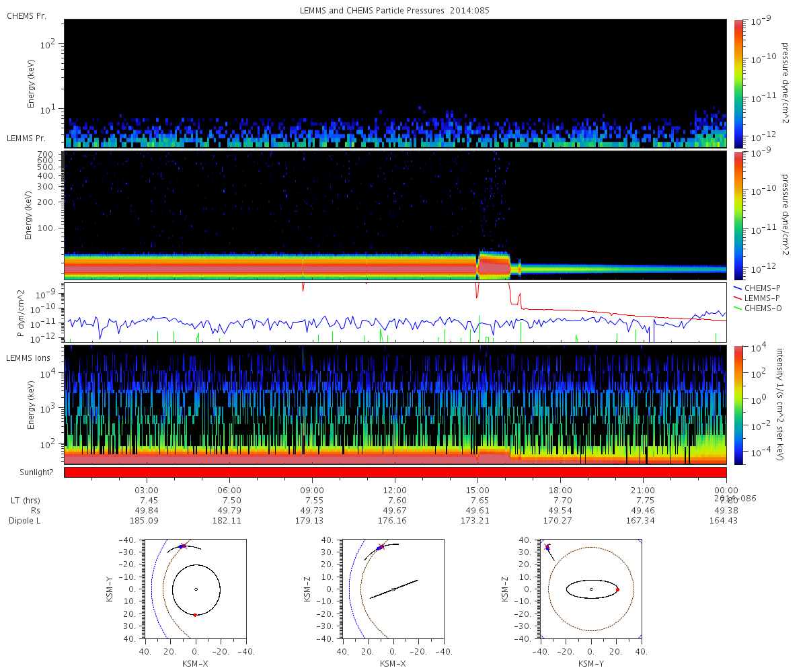Click the LT (hrs) row label
Viewport: 807px width, 672px height.
(x=24, y=500)
